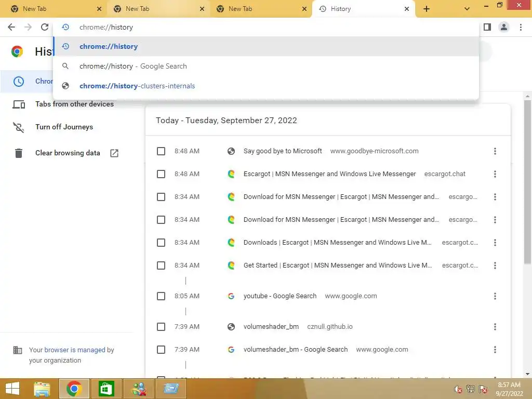Viewport: 532px width, 399px height.
Task: Click the Clear browsing data trash icon
Action: click(19, 153)
